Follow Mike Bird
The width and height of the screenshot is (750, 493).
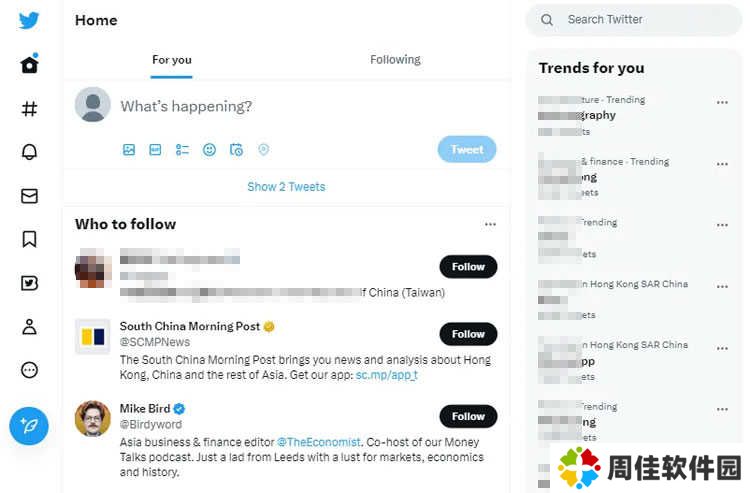(x=468, y=416)
